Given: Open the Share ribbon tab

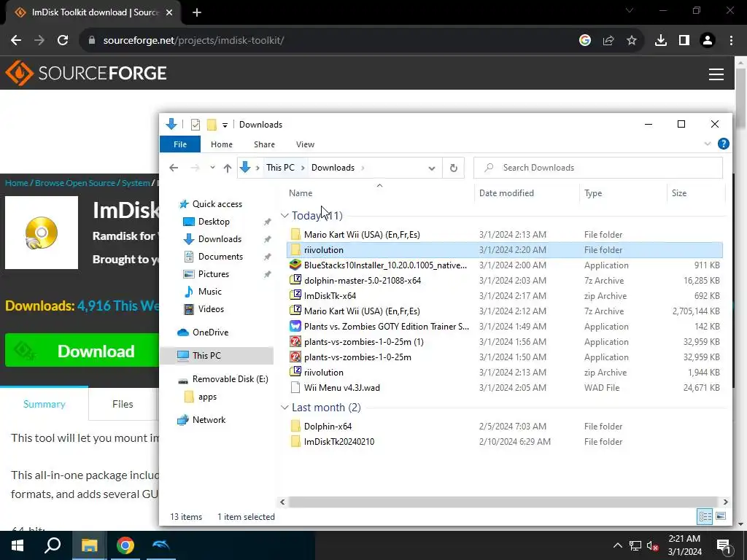Looking at the screenshot, I should pos(264,144).
